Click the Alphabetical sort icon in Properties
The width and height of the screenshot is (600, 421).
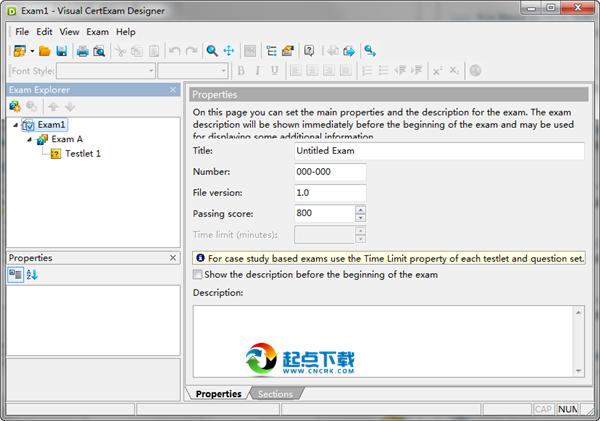click(x=32, y=274)
